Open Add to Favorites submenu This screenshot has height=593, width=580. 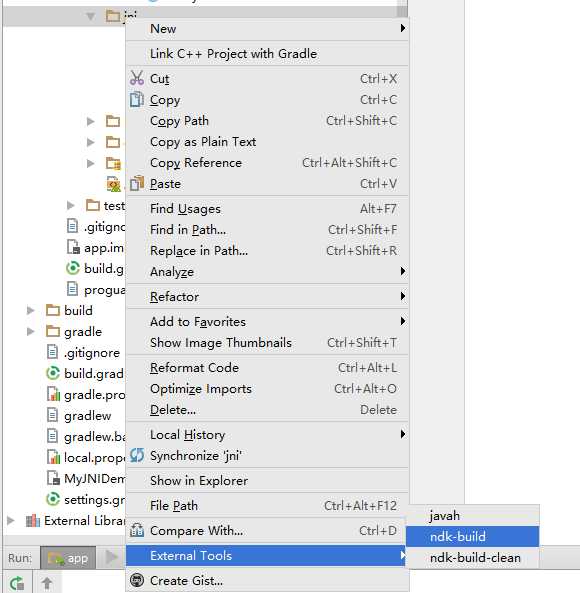tap(267, 321)
